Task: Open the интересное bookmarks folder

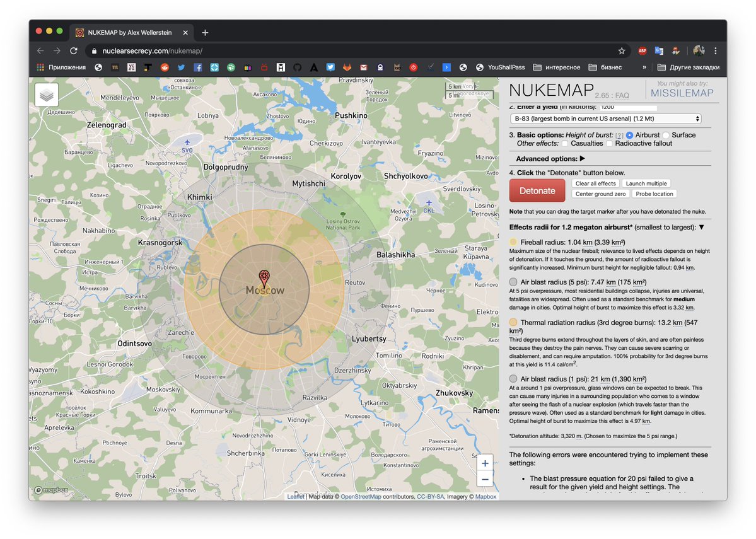Action: 557,67
